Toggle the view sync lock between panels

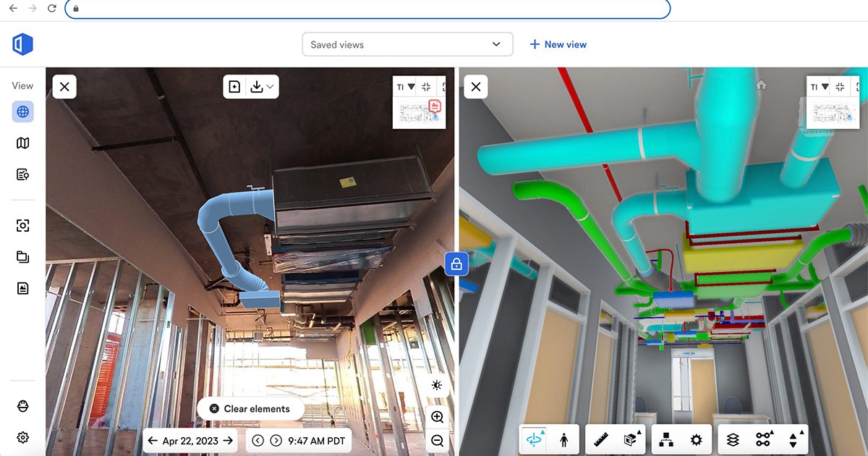(456, 264)
